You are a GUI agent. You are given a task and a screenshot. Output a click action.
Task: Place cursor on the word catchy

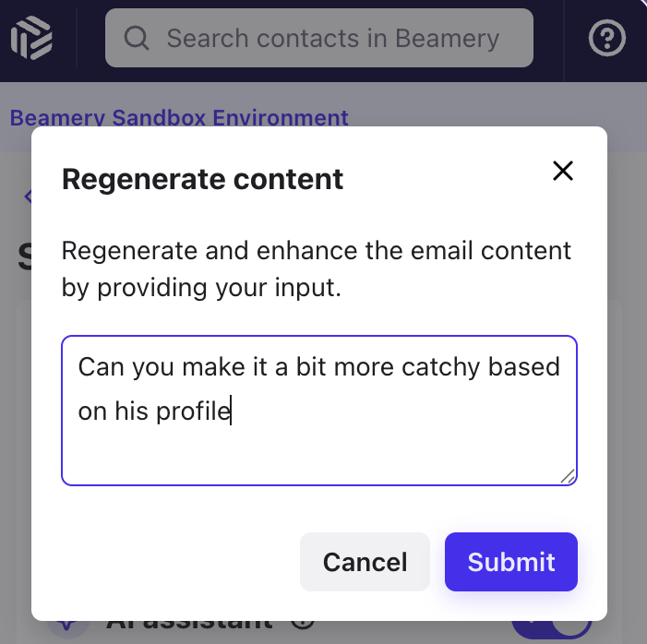click(440, 367)
